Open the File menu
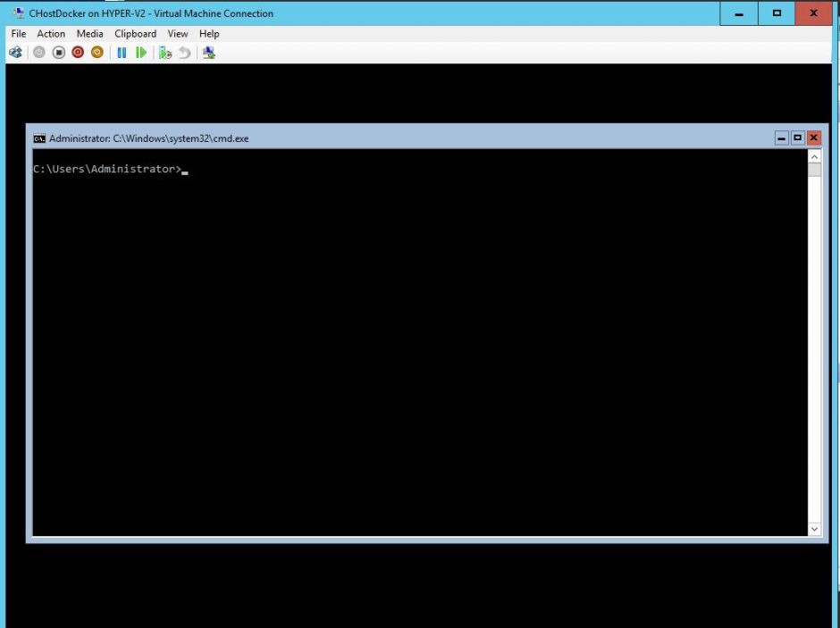This screenshot has width=840, height=628. [x=18, y=34]
